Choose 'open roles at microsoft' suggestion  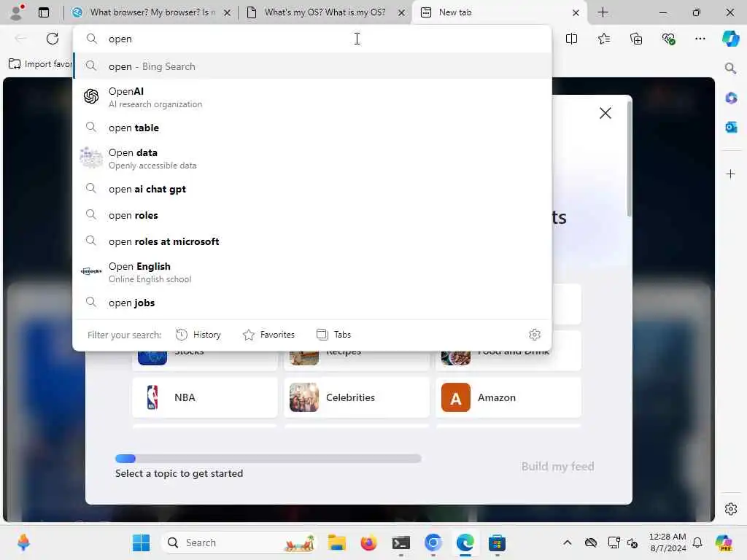[312, 241]
